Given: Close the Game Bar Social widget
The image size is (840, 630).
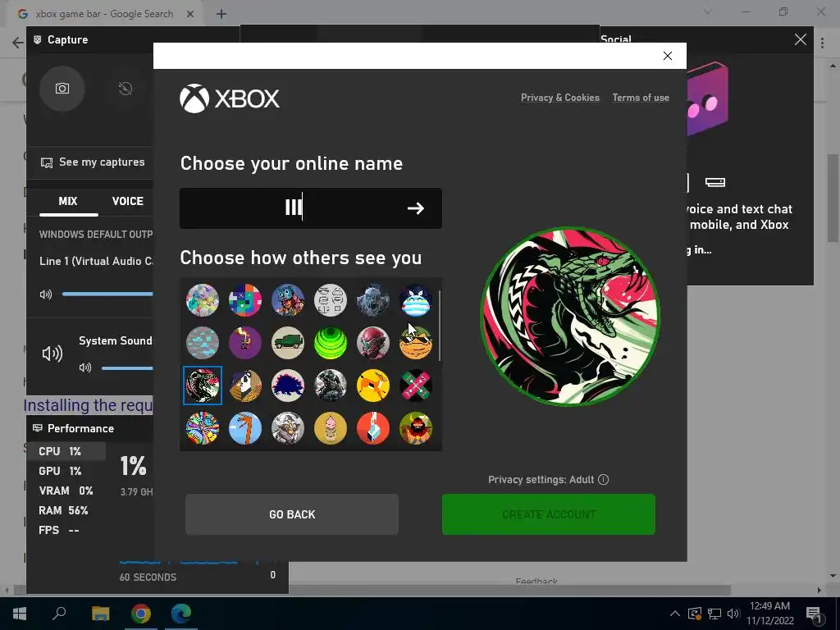Looking at the screenshot, I should pos(801,39).
